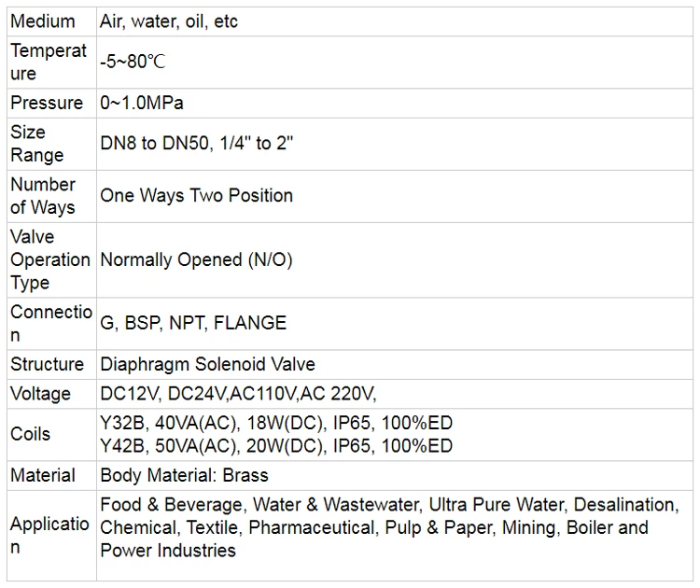Screen dimensions: 700x588
Task: Select the "Air, water, oil, etc" value
Action: click(x=169, y=21)
